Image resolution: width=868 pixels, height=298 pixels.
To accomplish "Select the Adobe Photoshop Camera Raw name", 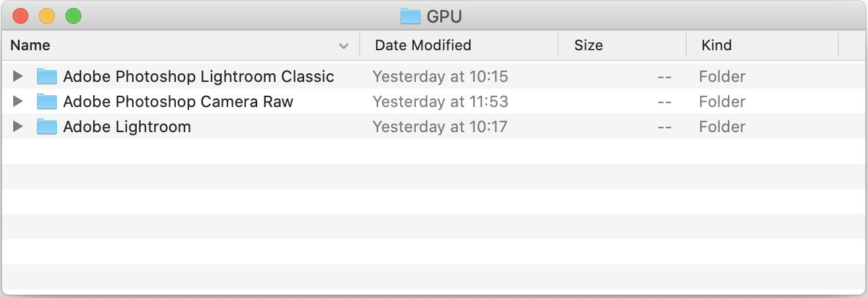I will coord(178,102).
